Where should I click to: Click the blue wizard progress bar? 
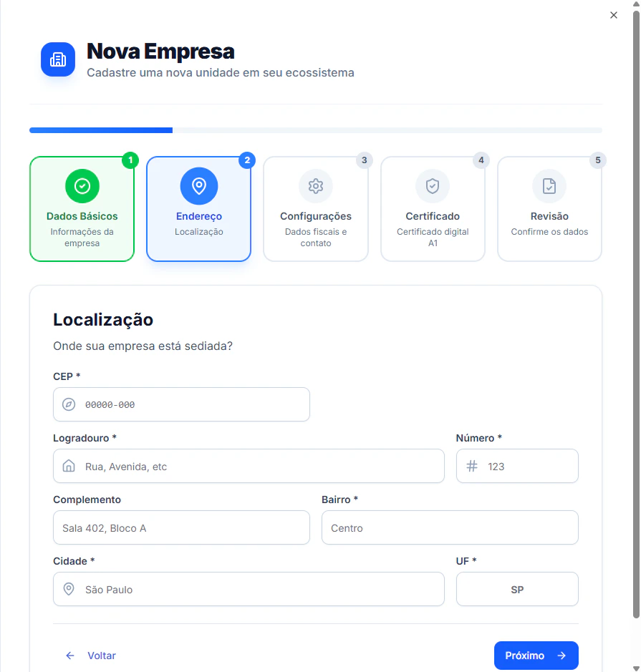point(101,130)
